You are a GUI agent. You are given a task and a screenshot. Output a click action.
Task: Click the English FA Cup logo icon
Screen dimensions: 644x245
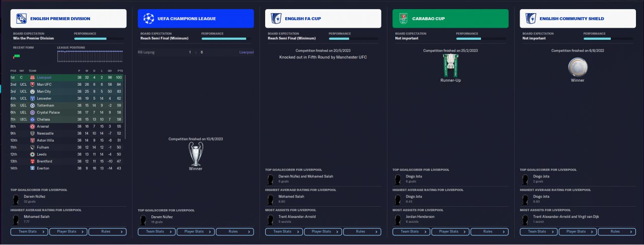(276, 19)
